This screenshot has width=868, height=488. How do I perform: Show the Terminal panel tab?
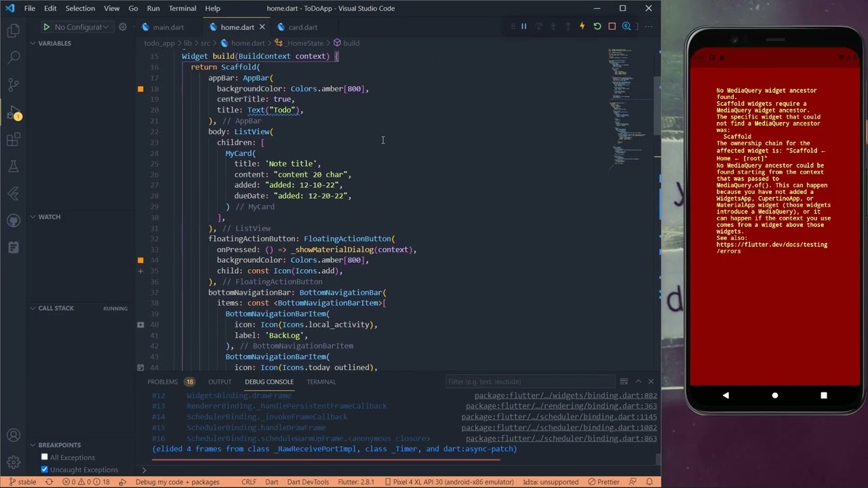tap(321, 382)
